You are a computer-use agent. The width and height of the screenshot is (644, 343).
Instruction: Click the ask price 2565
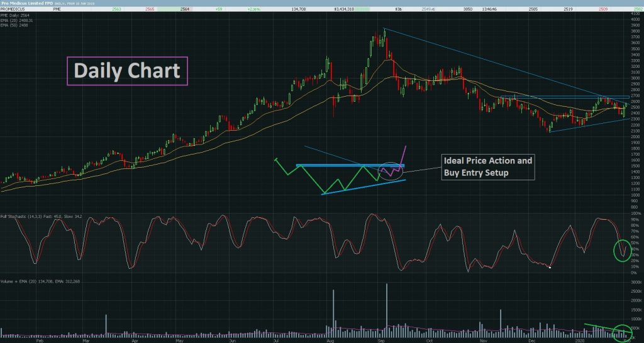(x=150, y=9)
